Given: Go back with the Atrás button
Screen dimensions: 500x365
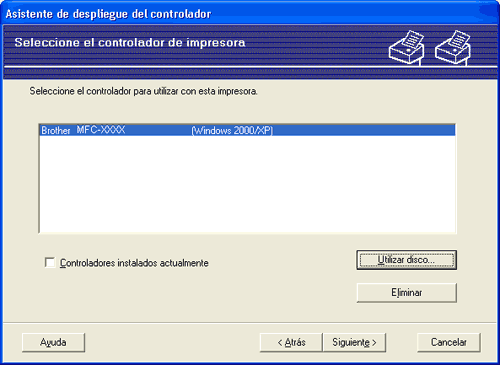Looking at the screenshot, I should tap(291, 342).
